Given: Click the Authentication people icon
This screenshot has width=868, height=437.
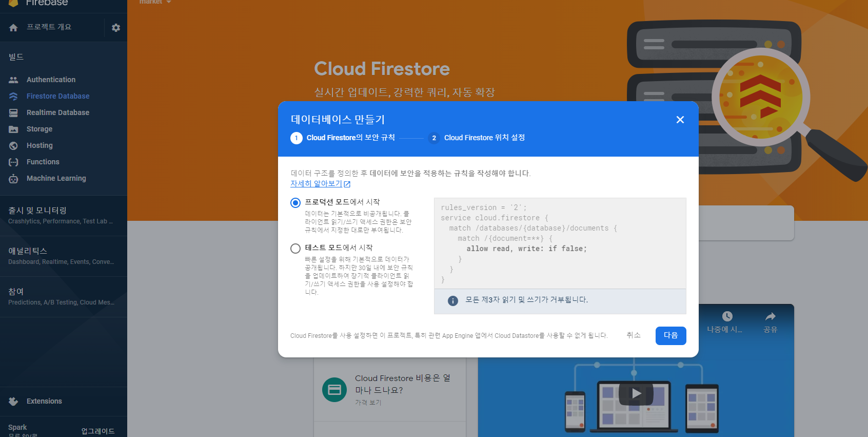Looking at the screenshot, I should (13, 80).
